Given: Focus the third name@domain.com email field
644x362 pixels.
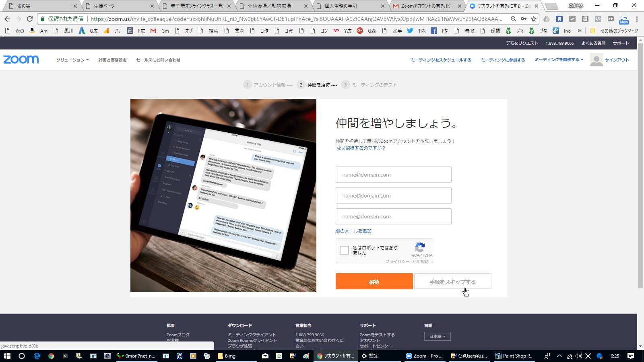Looking at the screenshot, I should tap(394, 216).
